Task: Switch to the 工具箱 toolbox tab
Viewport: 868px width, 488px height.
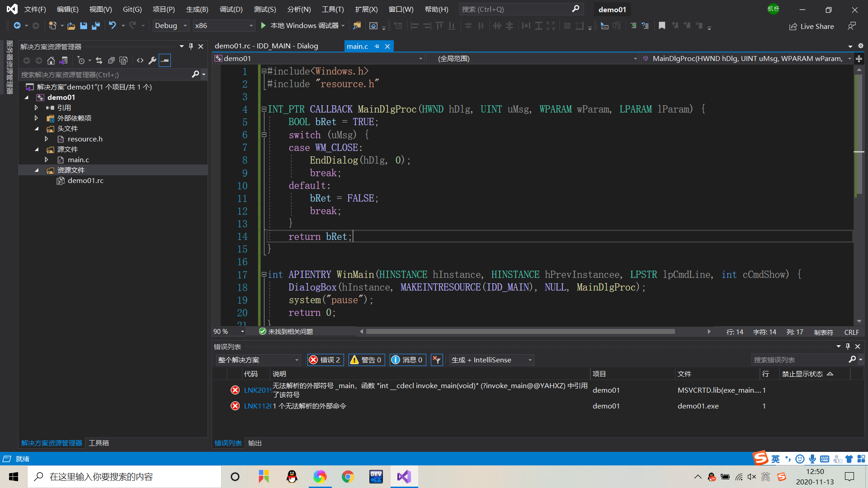Action: coord(99,443)
